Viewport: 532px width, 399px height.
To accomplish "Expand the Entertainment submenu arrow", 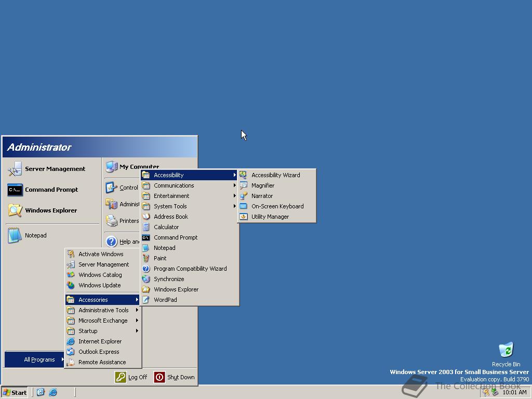I will 234,196.
